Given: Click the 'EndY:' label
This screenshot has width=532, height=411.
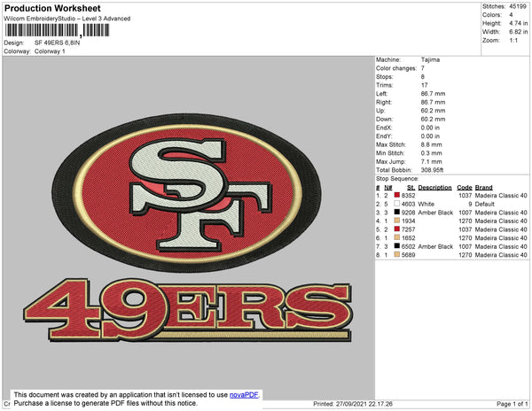Looking at the screenshot, I should point(384,136).
